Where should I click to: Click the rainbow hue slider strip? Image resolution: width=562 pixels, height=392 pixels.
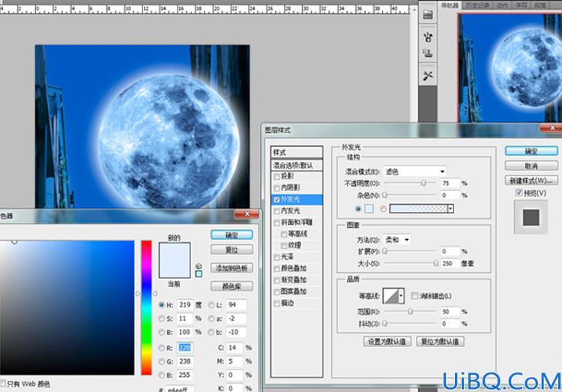pos(146,308)
